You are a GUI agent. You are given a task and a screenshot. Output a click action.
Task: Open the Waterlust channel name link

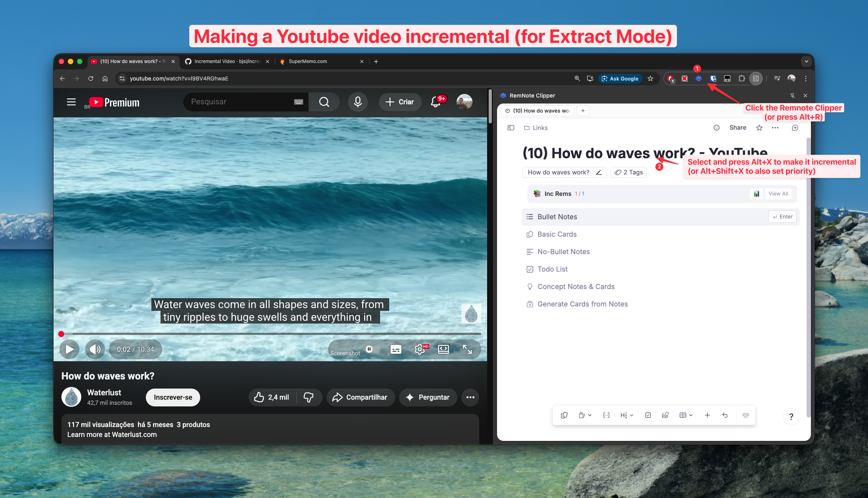pos(104,393)
